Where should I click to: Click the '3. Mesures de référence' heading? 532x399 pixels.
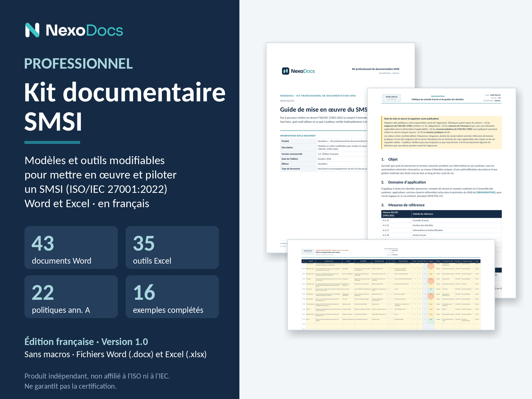(x=403, y=205)
